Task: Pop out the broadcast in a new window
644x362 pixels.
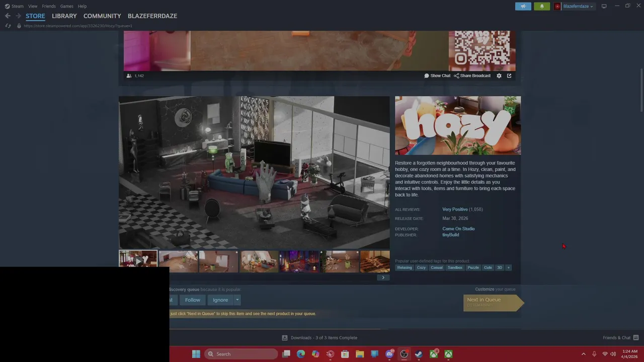Action: [x=509, y=76]
